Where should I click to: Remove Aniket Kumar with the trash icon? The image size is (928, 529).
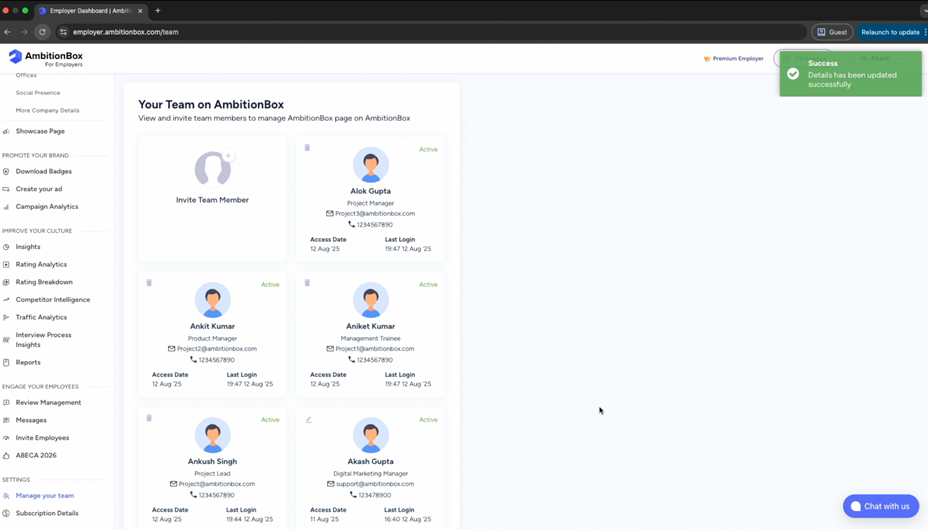pos(307,283)
